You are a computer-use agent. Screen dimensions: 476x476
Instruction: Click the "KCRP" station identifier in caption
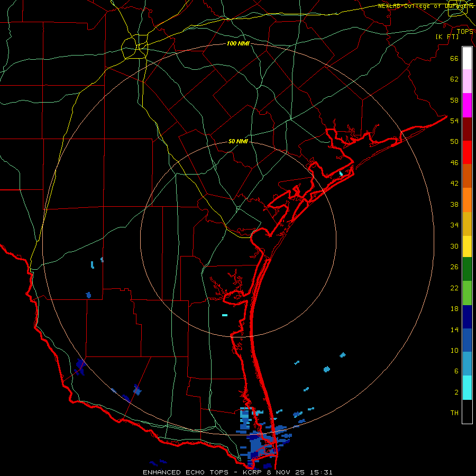[252, 472]
